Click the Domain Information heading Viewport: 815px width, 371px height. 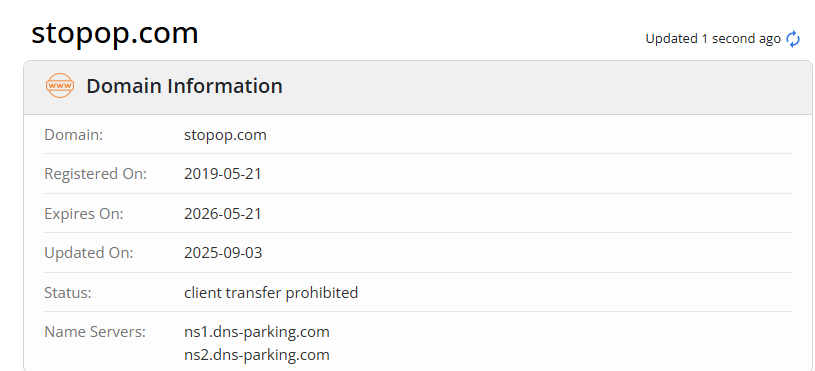(x=185, y=86)
